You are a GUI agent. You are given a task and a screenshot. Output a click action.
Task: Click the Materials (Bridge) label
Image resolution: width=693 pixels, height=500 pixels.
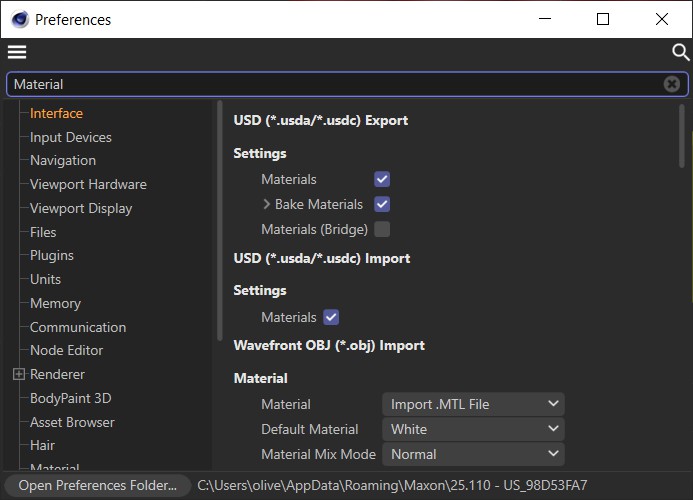pos(314,229)
